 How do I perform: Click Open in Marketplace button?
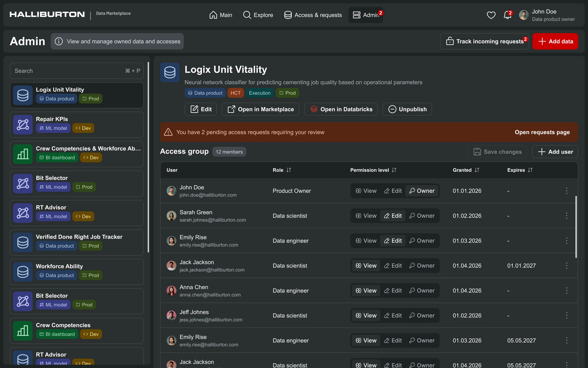261,109
